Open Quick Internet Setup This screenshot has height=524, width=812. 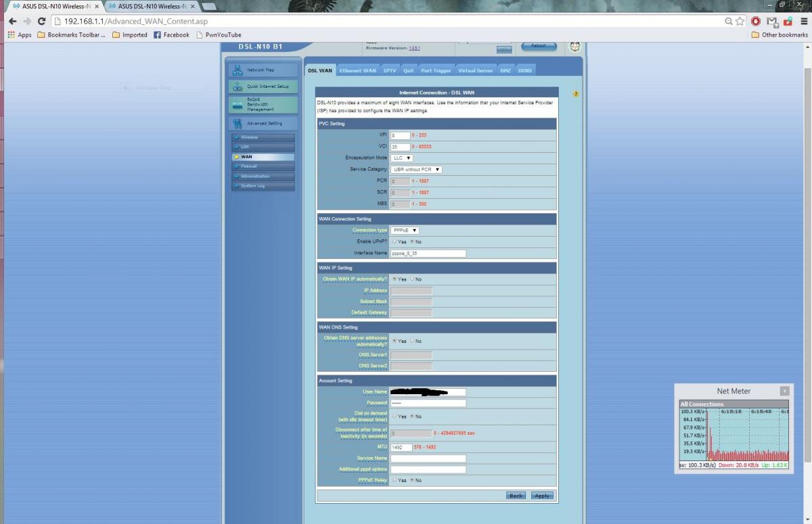[263, 87]
